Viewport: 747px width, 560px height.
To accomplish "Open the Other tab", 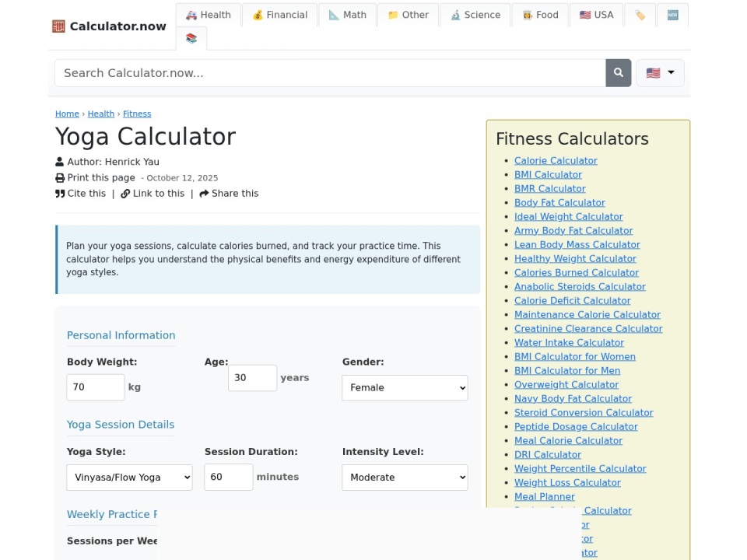I will coord(409,15).
